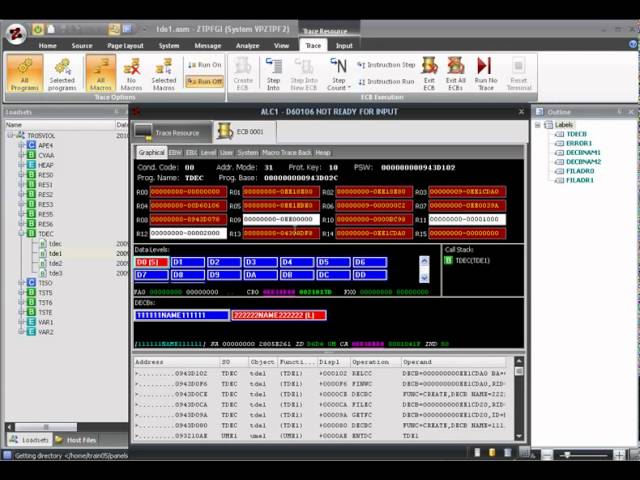Viewport: 640px width, 480px height.
Task: Switch to the Host Files tab
Action: click(76, 440)
